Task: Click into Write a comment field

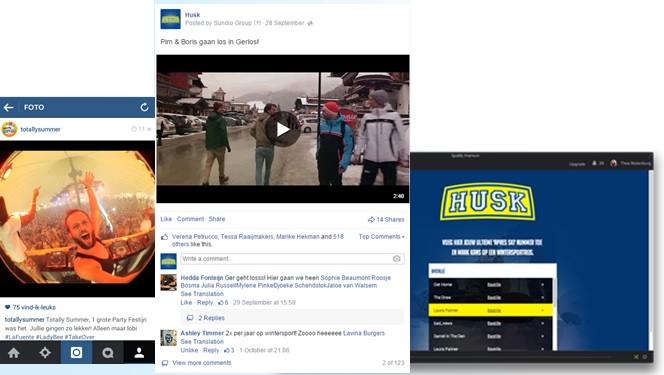Action: pyautogui.click(x=292, y=259)
